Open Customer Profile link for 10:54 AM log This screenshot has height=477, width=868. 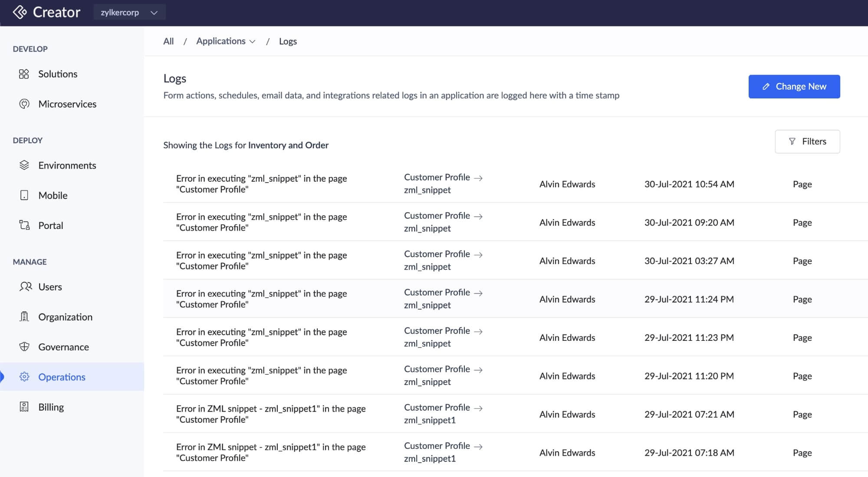click(x=437, y=177)
